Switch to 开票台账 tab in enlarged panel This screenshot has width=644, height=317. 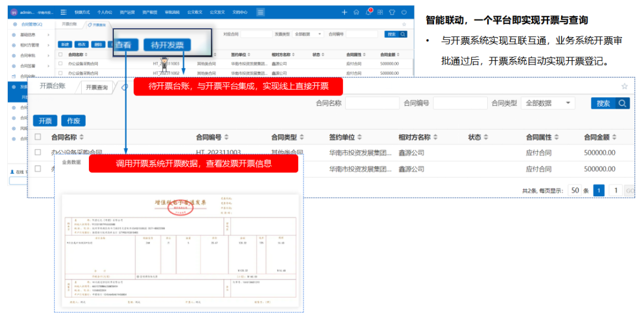pyautogui.click(x=52, y=86)
